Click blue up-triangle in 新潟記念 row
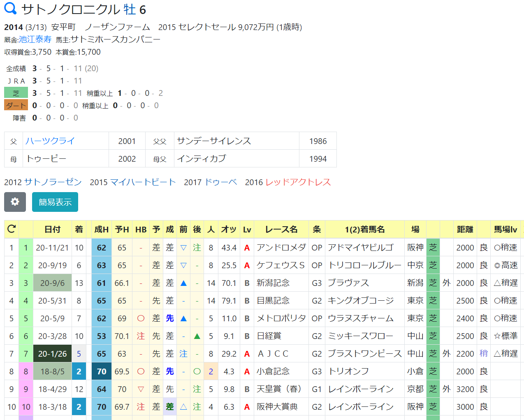The width and height of the screenshot is (524, 420). (183, 283)
